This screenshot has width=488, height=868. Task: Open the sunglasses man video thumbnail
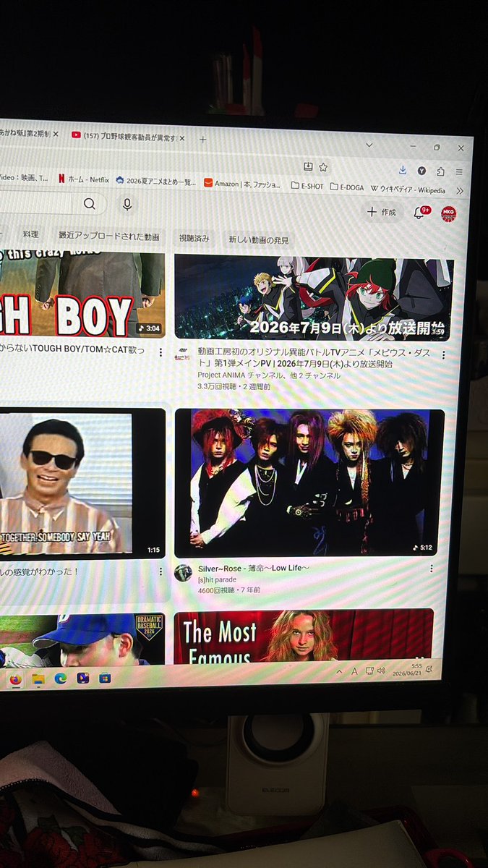tap(82, 482)
